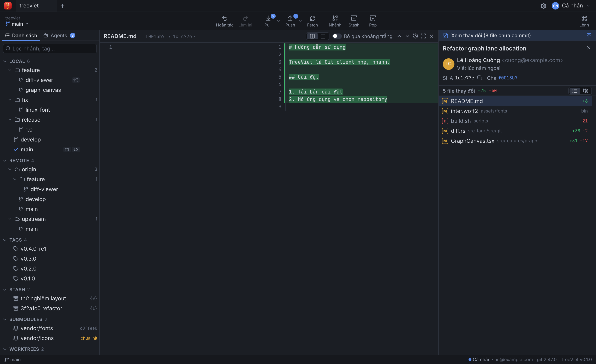Collapse the LOCAL section
The width and height of the screenshot is (596, 364).
[x=5, y=61]
